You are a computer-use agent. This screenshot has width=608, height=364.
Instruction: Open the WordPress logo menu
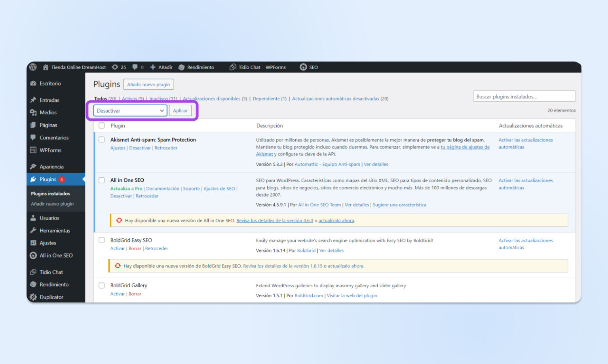[32, 67]
